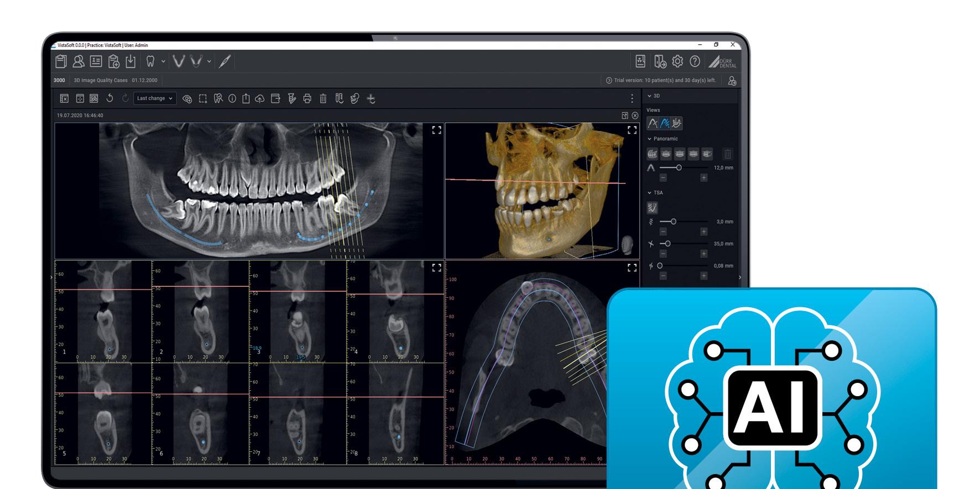Viewport: 980px width, 489px height.
Task: Click the eye with plus icon
Action: point(187,99)
